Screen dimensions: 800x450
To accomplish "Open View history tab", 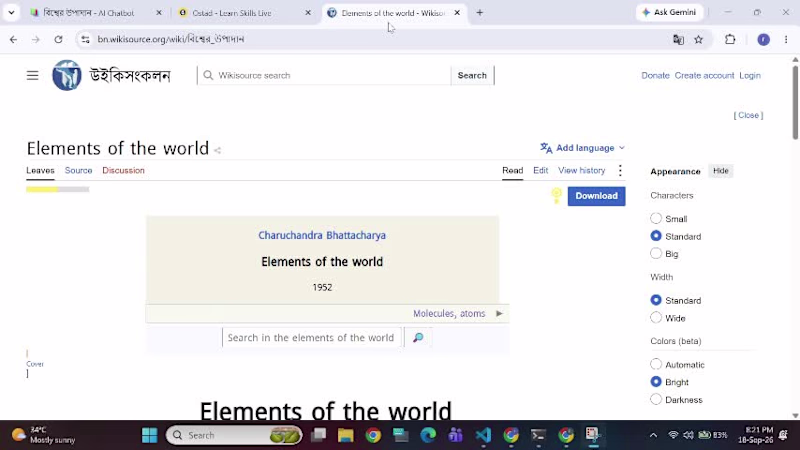I will click(582, 170).
